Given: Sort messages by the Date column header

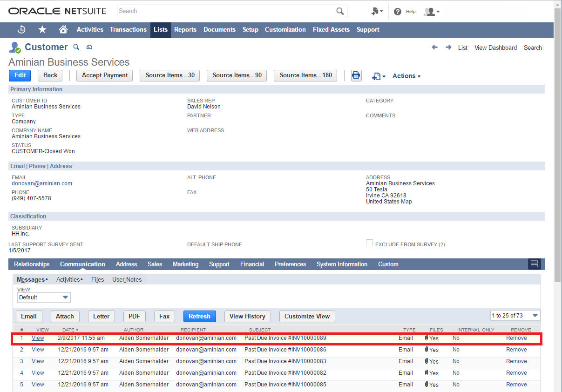Looking at the screenshot, I should (70, 330).
